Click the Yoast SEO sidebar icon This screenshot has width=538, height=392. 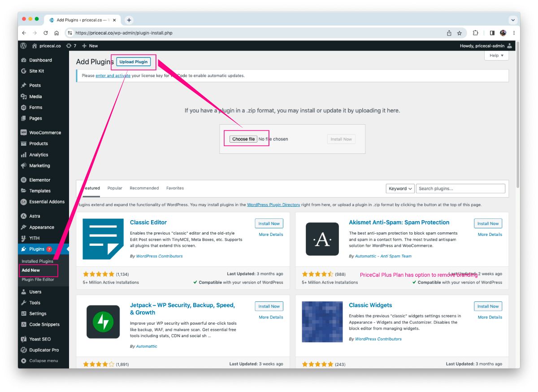pos(24,339)
